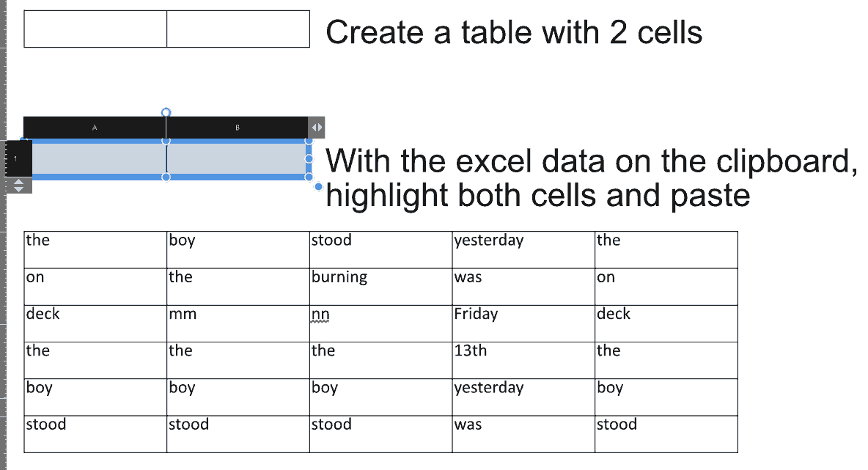Click the table cell containing "Friday"
The image size is (868, 470).
pyautogui.click(x=523, y=323)
